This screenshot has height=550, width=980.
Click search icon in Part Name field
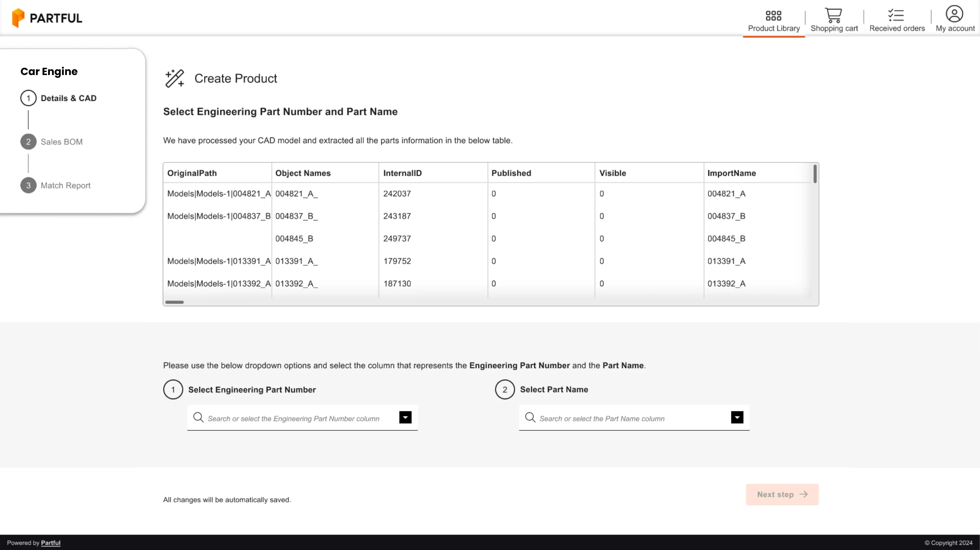tap(530, 417)
